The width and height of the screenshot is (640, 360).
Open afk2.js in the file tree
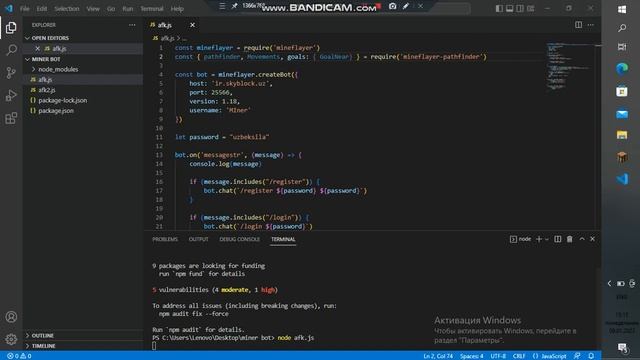(x=83, y=90)
